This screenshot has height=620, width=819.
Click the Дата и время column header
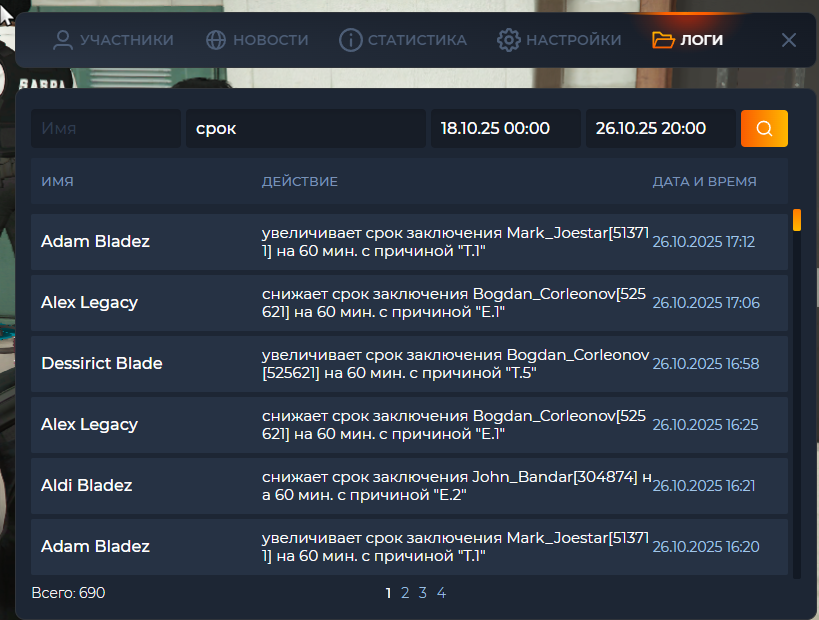click(704, 182)
